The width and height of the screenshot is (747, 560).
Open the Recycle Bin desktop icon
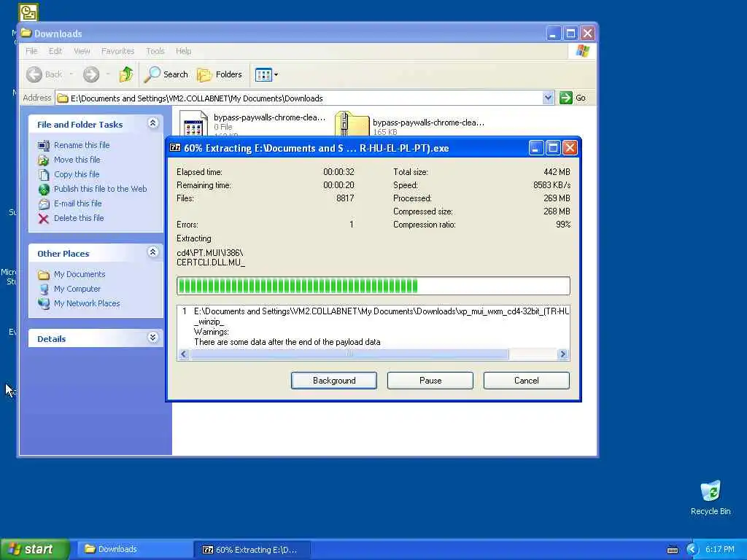pos(711,498)
